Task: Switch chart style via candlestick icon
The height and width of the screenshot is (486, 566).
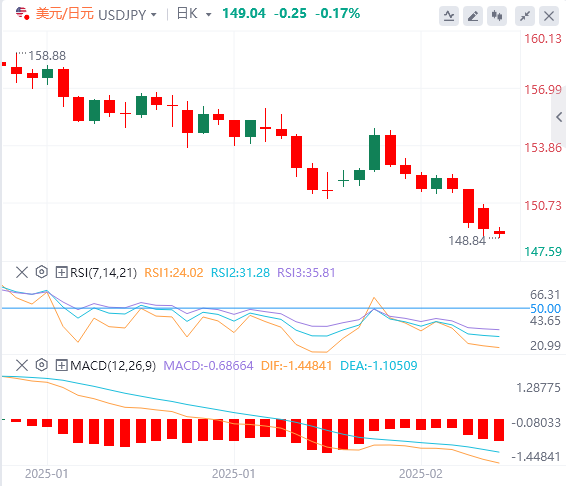Action: [x=497, y=16]
